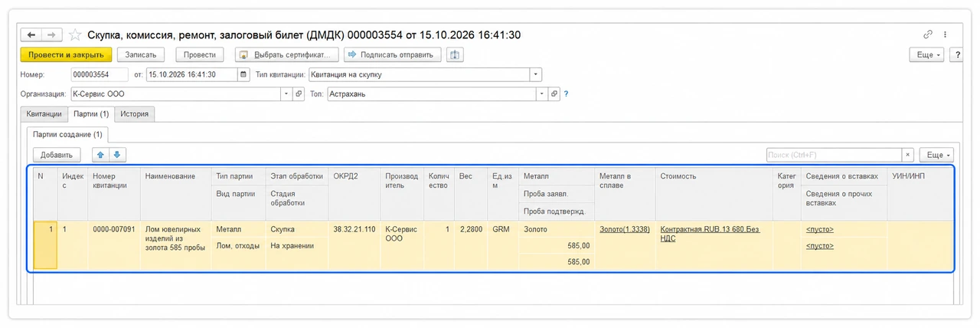This screenshot has height=328, width=980.
Task: Select the receipt number cell 0000-007091
Action: [x=114, y=245]
